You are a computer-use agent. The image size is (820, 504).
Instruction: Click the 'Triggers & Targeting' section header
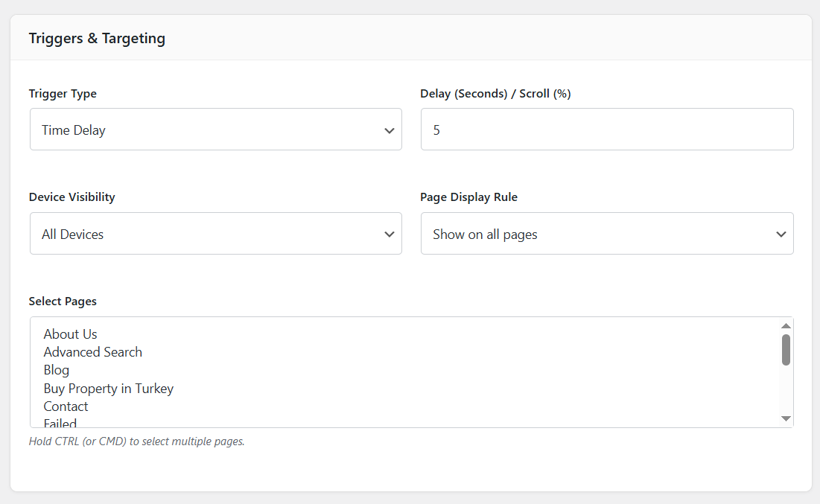pyautogui.click(x=97, y=37)
